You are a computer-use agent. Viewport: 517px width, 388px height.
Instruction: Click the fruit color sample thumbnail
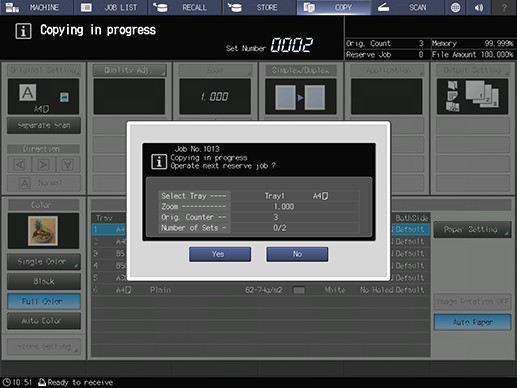[43, 231]
